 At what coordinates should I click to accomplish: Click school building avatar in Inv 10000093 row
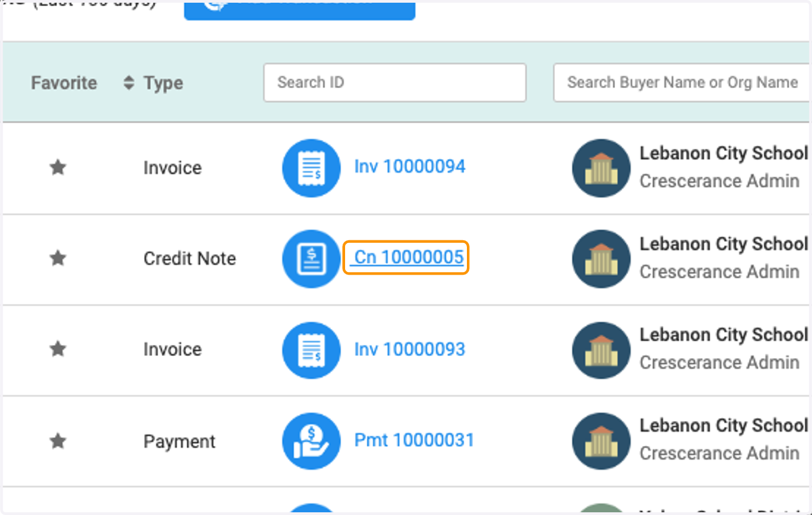pyautogui.click(x=602, y=349)
